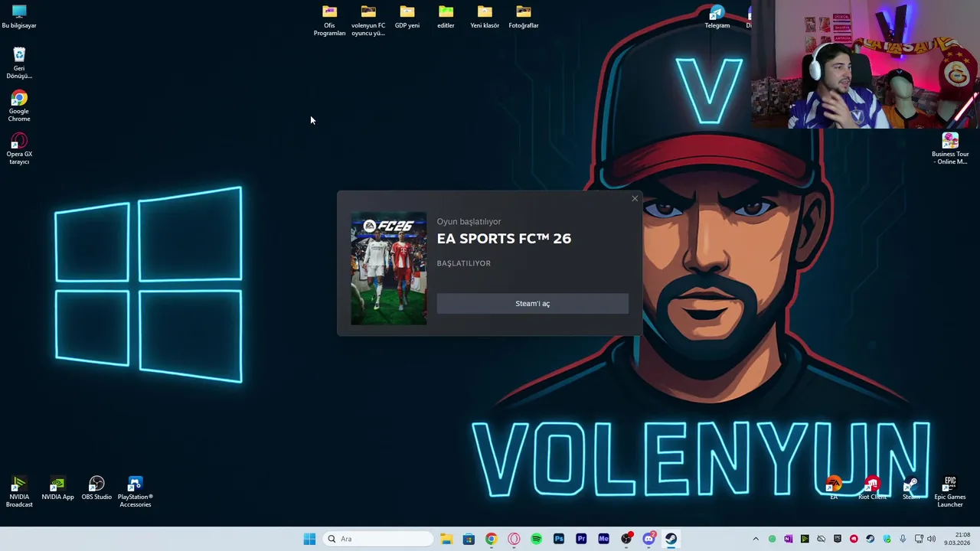Open network settings from tray

919,539
